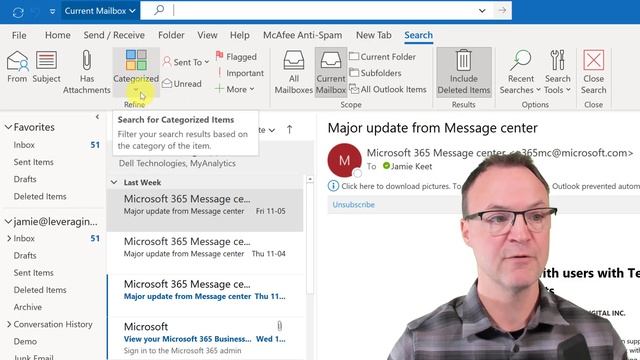Open the Sent To refine dropdown
The image size is (640, 360).
click(186, 62)
